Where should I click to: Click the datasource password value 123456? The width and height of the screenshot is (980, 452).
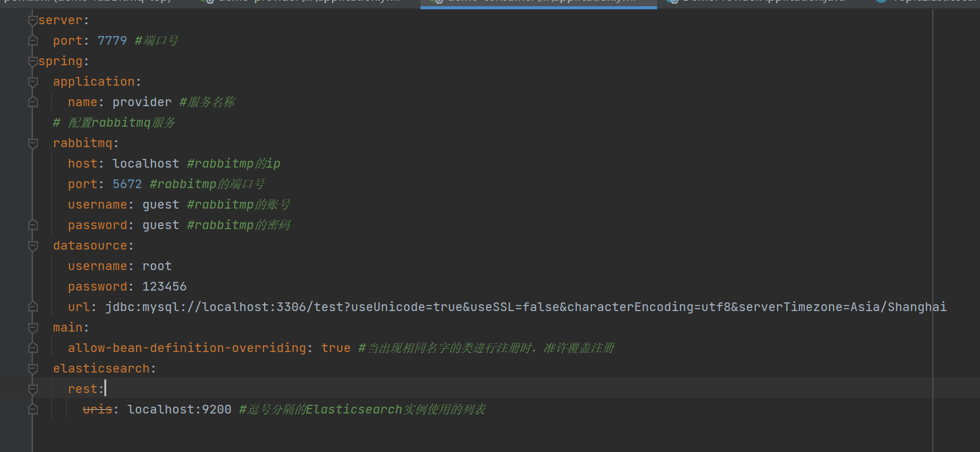165,287
